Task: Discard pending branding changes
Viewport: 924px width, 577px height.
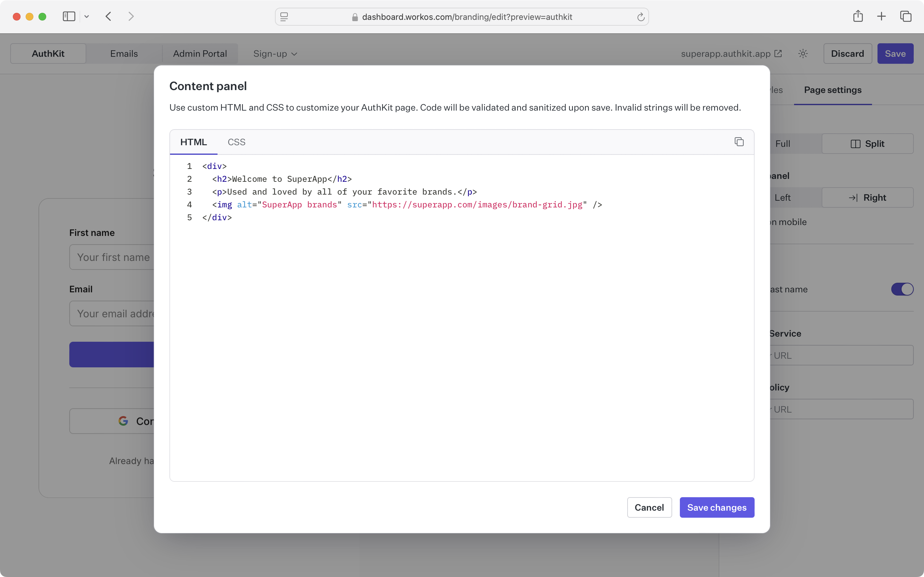Action: pos(847,54)
